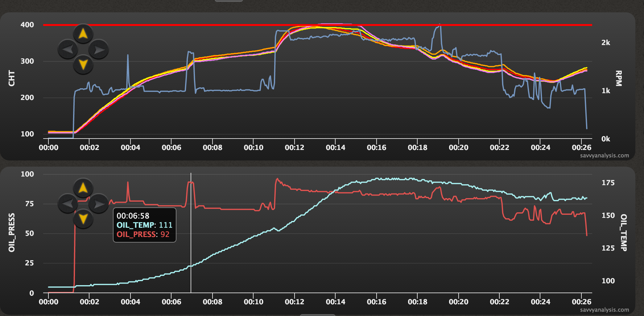This screenshot has width=644, height=316.
Task: Pan down arrow in OIL_PRESS chart
Action: [83, 219]
